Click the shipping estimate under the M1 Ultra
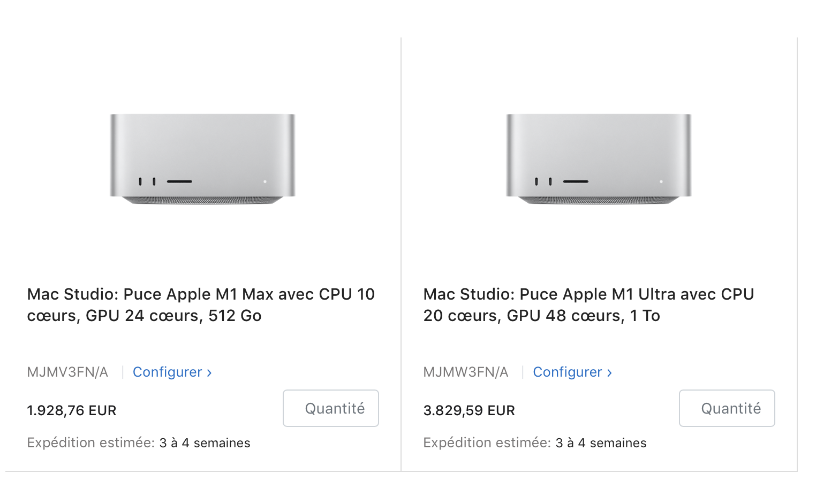 (x=535, y=443)
